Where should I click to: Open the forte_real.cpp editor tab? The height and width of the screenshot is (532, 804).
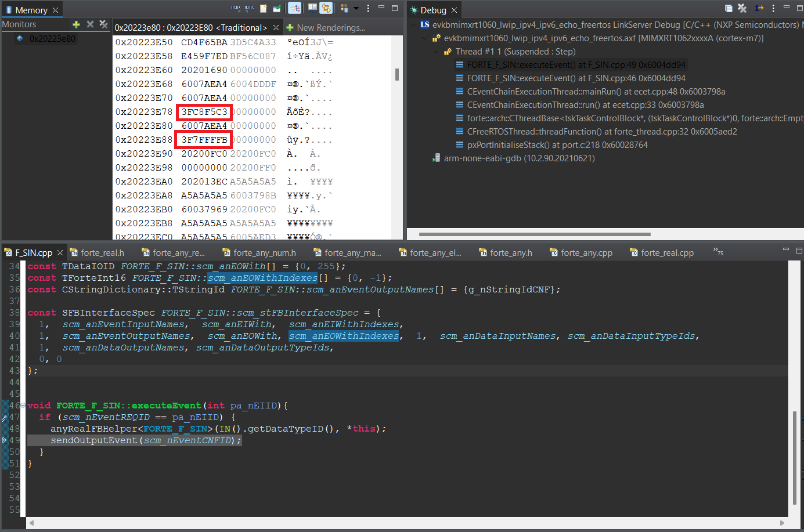coord(662,253)
